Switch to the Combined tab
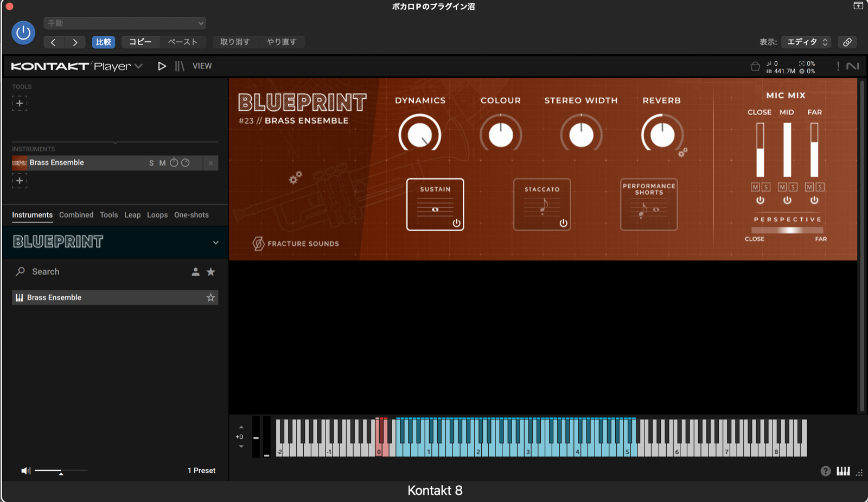The image size is (868, 502). pyautogui.click(x=76, y=215)
